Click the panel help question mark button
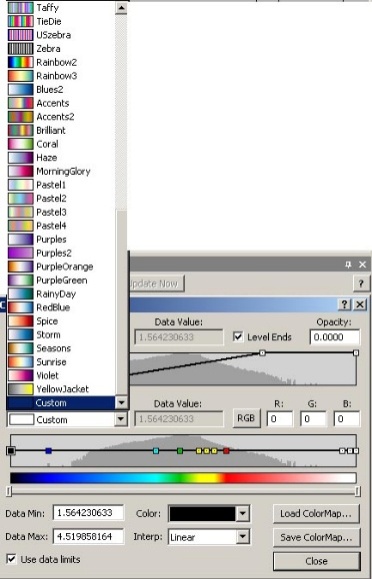Image resolution: width=372 pixels, height=579 pixels. click(361, 284)
